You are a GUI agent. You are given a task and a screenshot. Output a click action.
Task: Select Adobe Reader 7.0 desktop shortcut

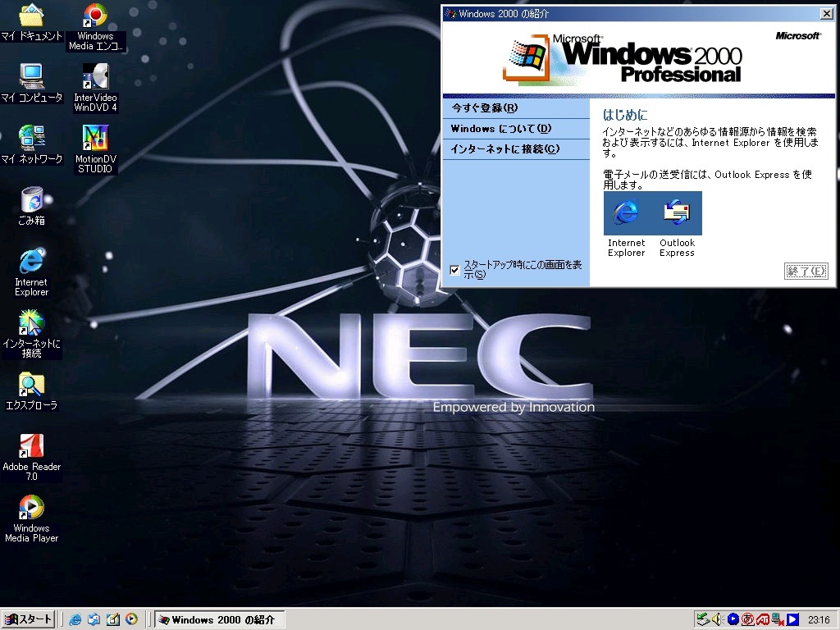pos(32,457)
